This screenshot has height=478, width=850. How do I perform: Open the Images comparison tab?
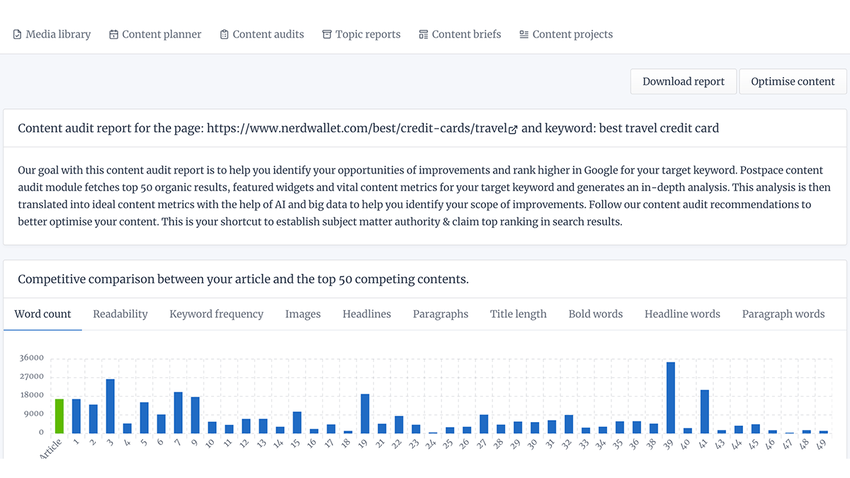click(303, 314)
